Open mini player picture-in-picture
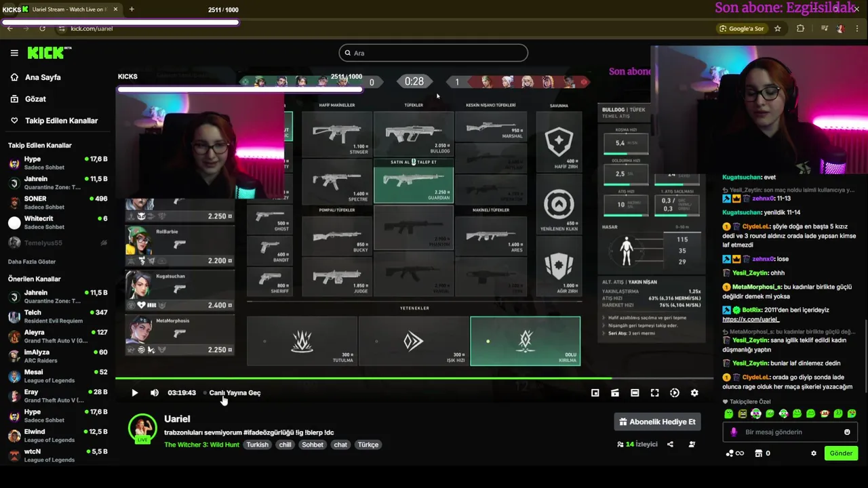This screenshot has width=868, height=488. pos(595,392)
